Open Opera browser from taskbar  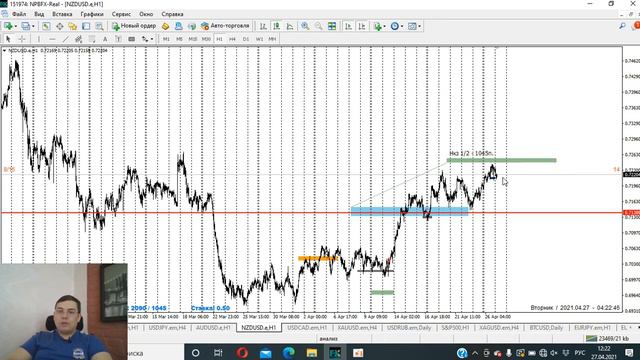click(x=242, y=353)
